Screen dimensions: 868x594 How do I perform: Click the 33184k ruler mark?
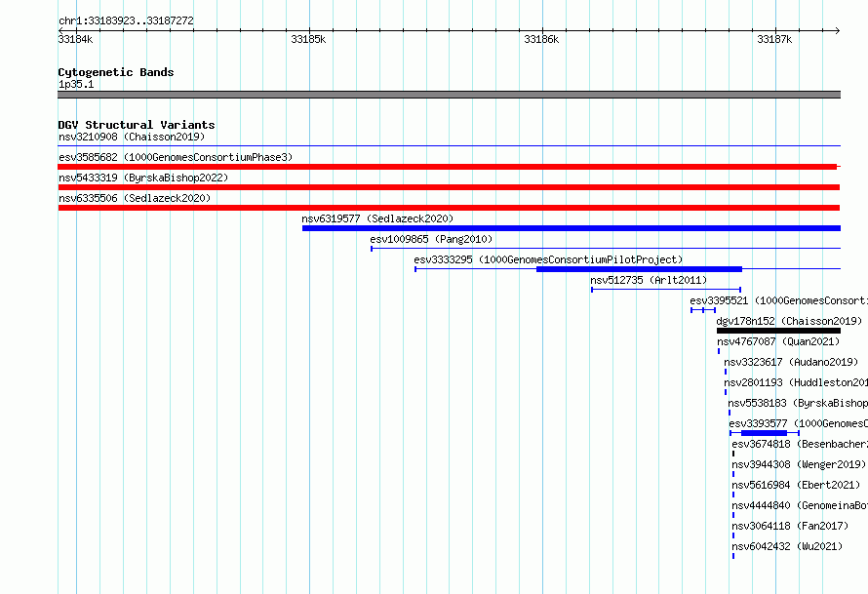coord(75,39)
